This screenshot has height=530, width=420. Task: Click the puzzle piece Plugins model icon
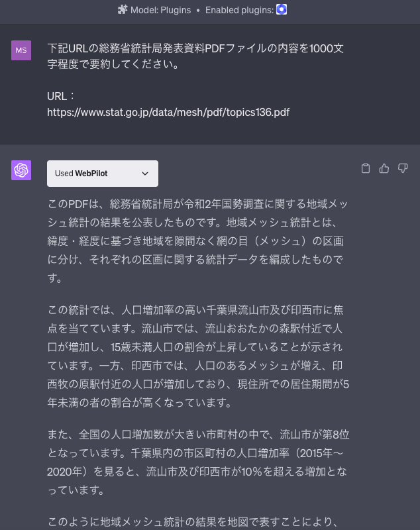122,10
